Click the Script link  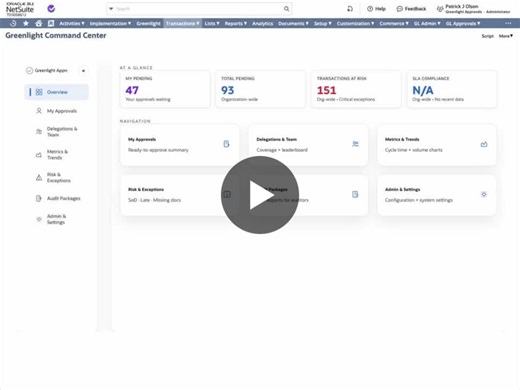click(x=487, y=36)
